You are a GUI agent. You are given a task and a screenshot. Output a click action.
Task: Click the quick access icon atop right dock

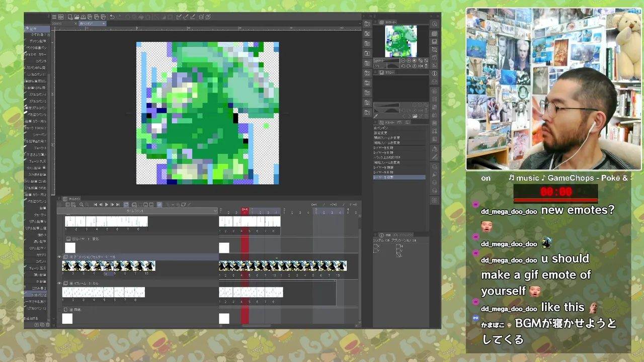pos(434,24)
